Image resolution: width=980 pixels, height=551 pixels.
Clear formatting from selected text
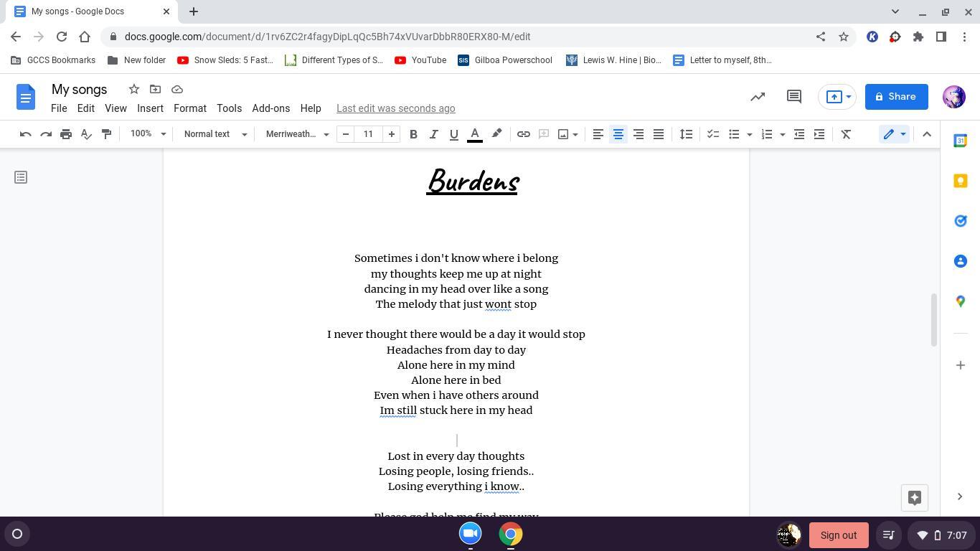846,134
